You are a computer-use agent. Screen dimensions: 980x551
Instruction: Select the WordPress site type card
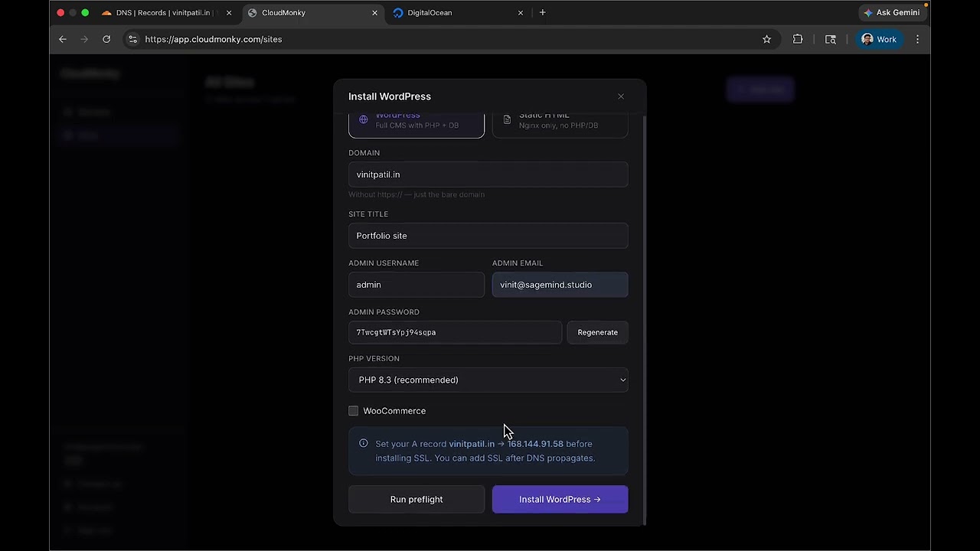tap(416, 124)
